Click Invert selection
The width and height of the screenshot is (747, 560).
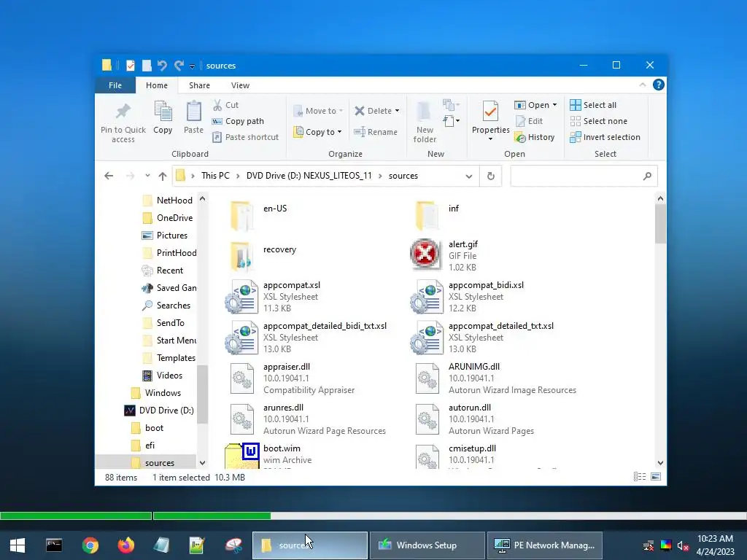pyautogui.click(x=605, y=137)
